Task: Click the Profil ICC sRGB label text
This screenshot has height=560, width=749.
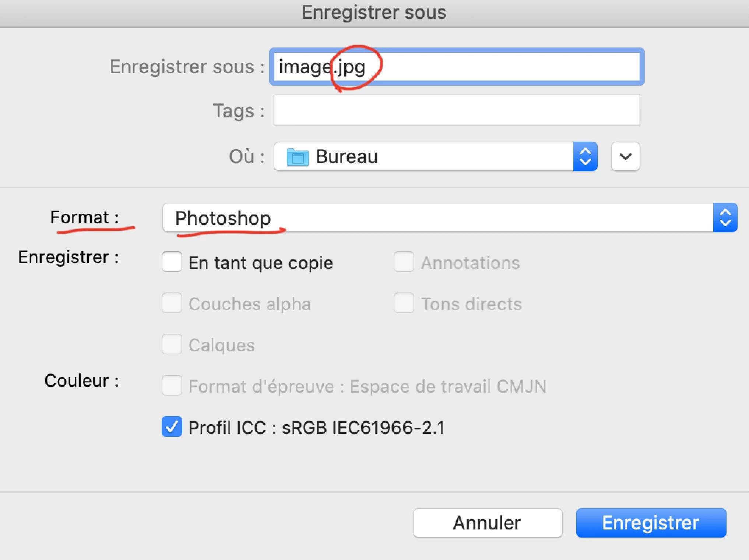Action: point(317,428)
